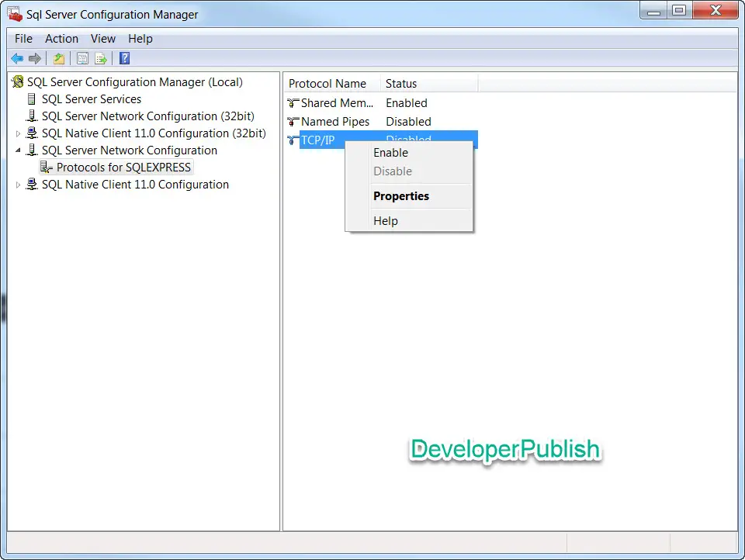Select SQL Server Services in the tree

click(92, 99)
